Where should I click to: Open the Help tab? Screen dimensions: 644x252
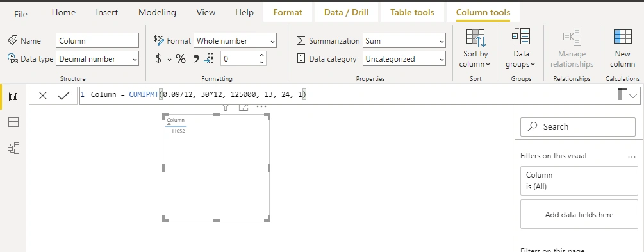point(244,12)
